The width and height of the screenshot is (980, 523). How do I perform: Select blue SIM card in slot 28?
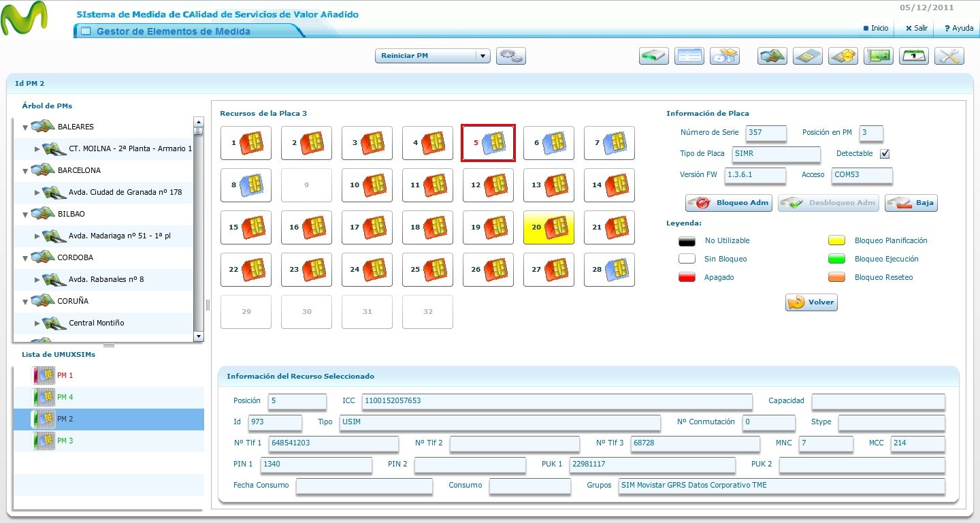pyautogui.click(x=609, y=270)
